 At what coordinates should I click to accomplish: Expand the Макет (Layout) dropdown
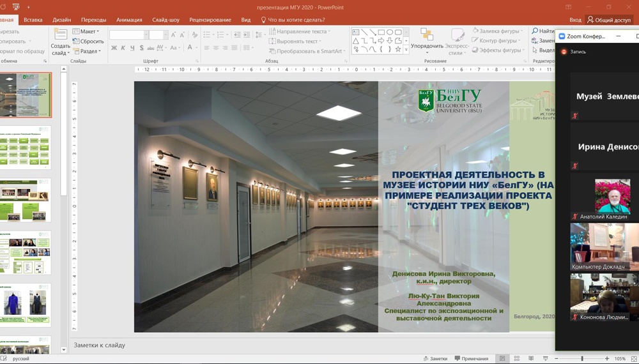pyautogui.click(x=86, y=31)
